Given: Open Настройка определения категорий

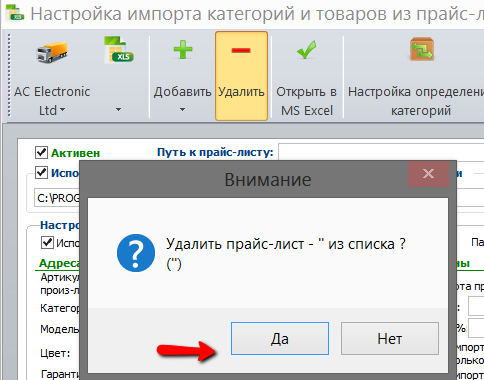Looking at the screenshot, I should [x=415, y=76].
